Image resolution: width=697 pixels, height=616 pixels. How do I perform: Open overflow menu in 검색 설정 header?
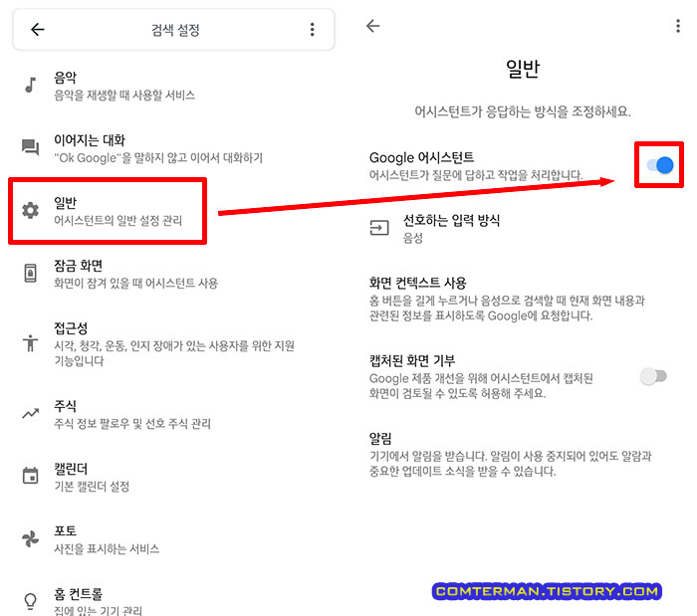click(x=312, y=29)
